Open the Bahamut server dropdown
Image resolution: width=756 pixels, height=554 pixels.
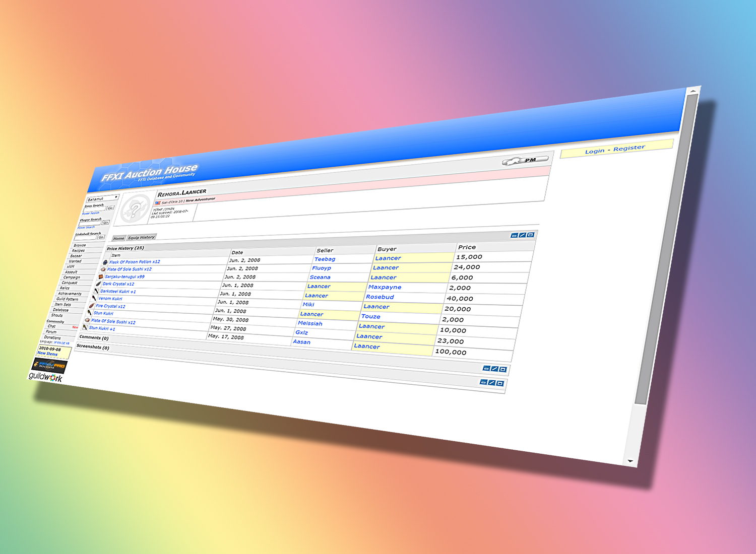coord(102,198)
